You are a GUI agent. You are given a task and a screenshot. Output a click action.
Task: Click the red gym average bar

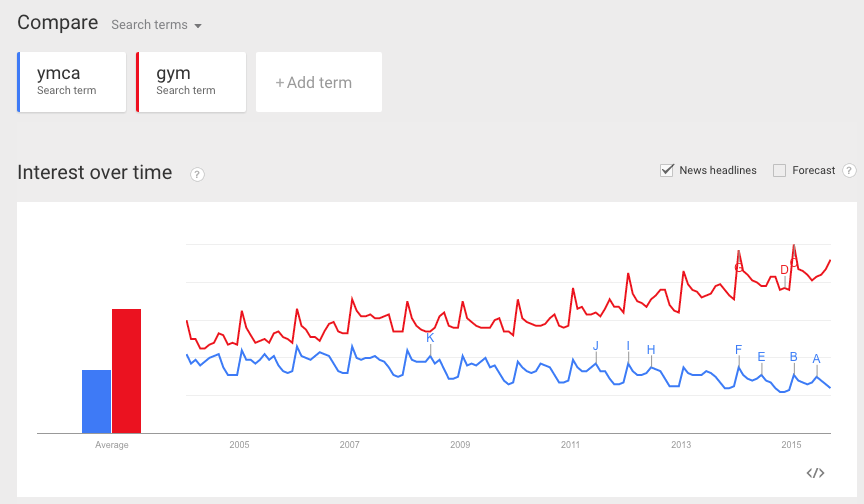126,371
